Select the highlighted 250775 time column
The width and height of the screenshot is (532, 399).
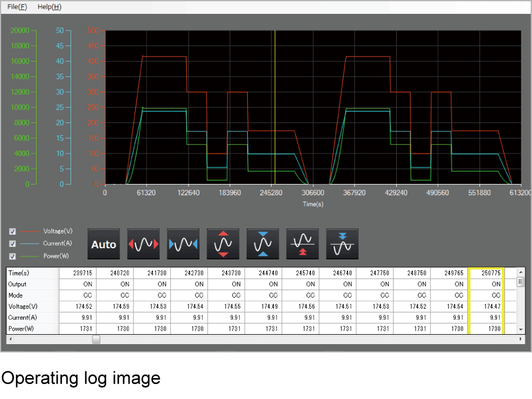pos(485,273)
